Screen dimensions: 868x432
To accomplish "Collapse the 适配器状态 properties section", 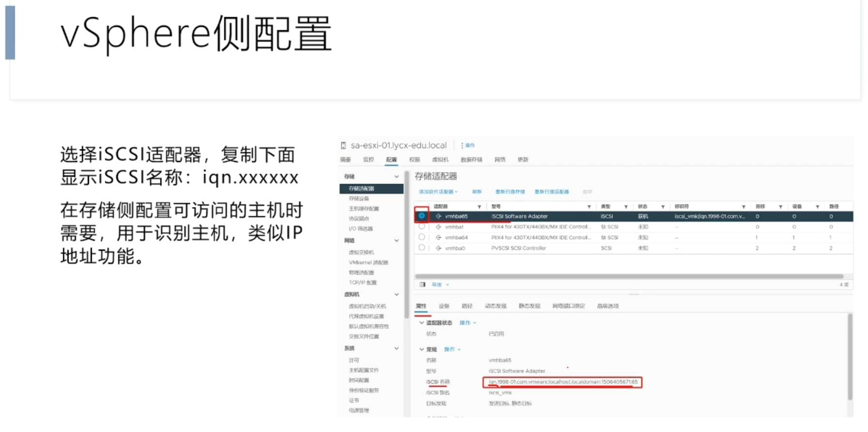I will (422, 323).
